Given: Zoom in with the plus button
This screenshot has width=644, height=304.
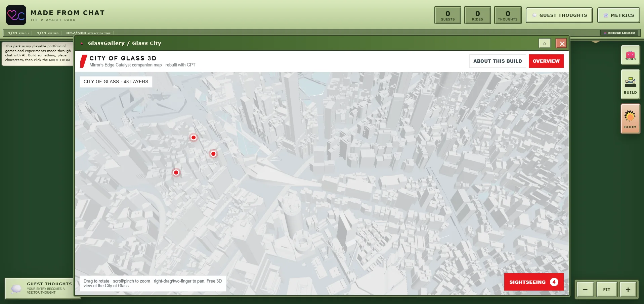Looking at the screenshot, I should (x=628, y=290).
